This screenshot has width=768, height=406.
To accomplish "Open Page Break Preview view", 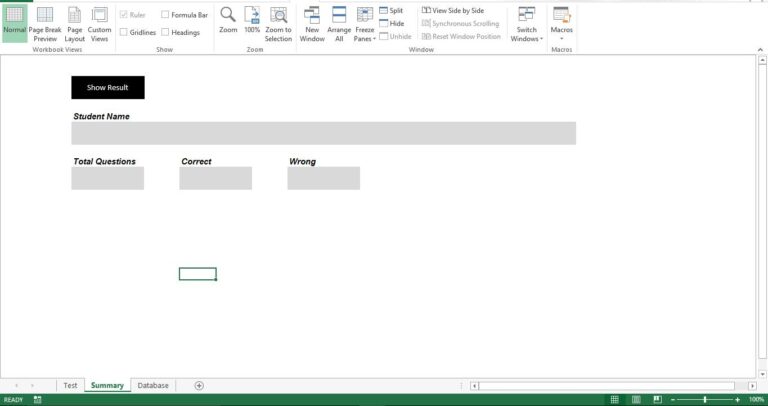I will click(45, 22).
